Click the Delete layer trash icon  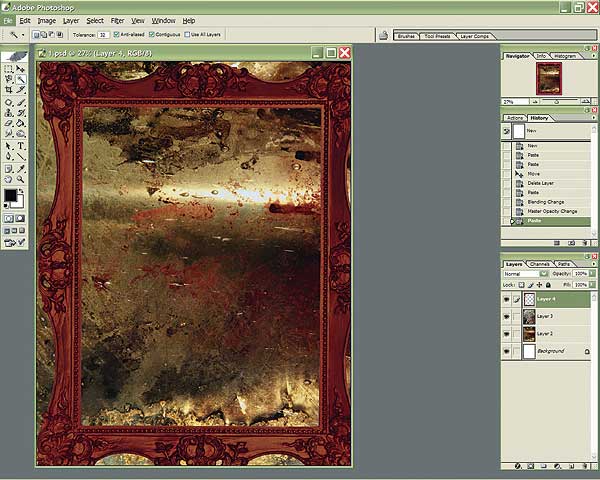pyautogui.click(x=585, y=466)
